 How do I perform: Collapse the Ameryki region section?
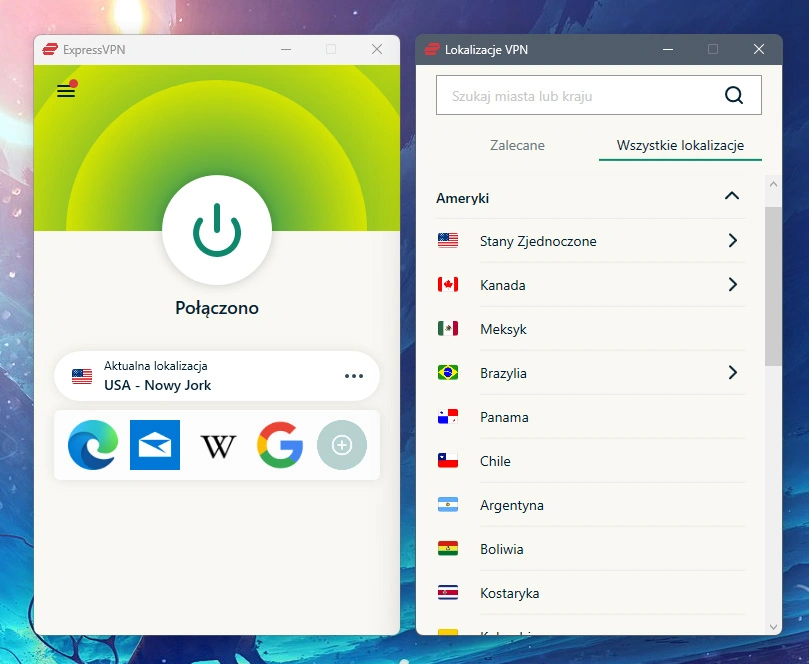coord(732,196)
